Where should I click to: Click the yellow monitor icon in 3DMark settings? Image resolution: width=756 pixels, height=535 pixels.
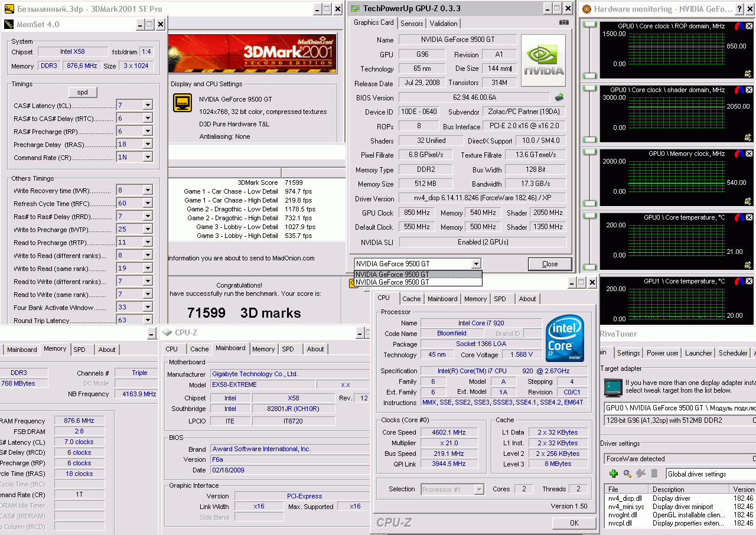[182, 103]
